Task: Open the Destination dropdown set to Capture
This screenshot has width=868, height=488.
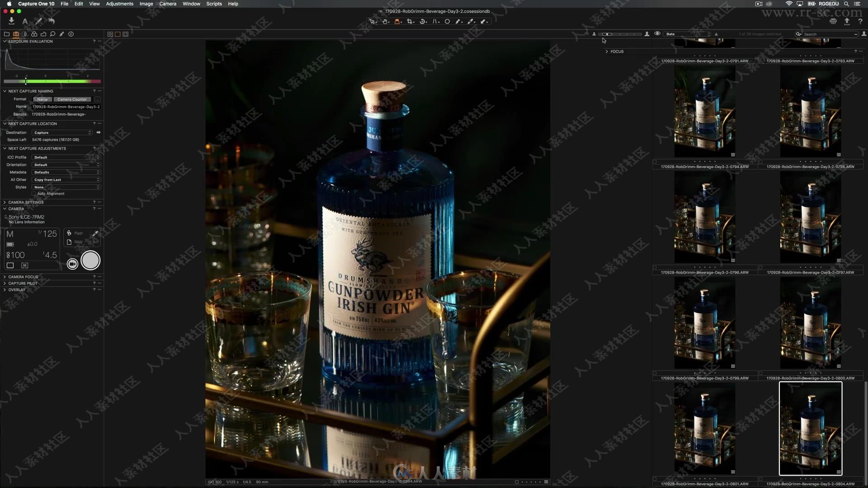Action: pos(62,132)
